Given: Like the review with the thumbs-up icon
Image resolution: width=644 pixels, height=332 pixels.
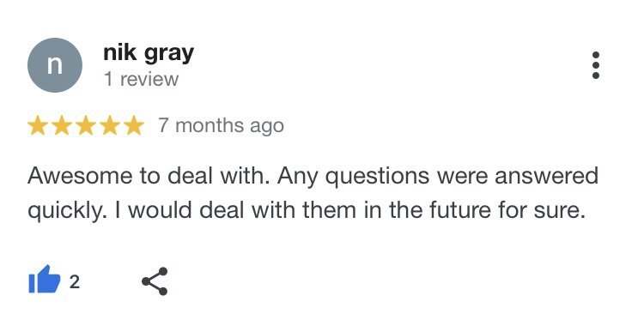Looking at the screenshot, I should [45, 280].
